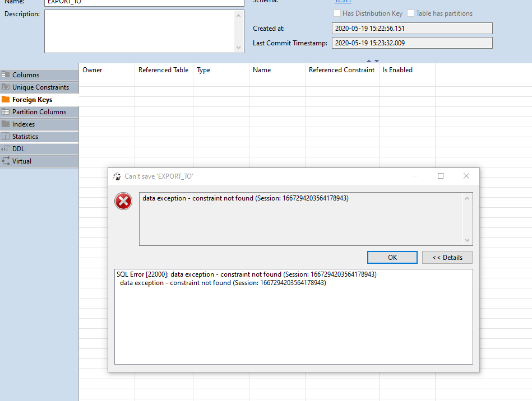Image resolution: width=532 pixels, height=401 pixels.
Task: Sort by the Referenced Table column header
Action: coord(164,70)
